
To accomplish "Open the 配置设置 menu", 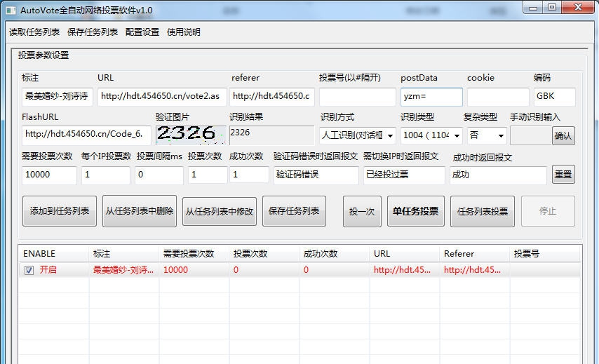I will (x=142, y=32).
